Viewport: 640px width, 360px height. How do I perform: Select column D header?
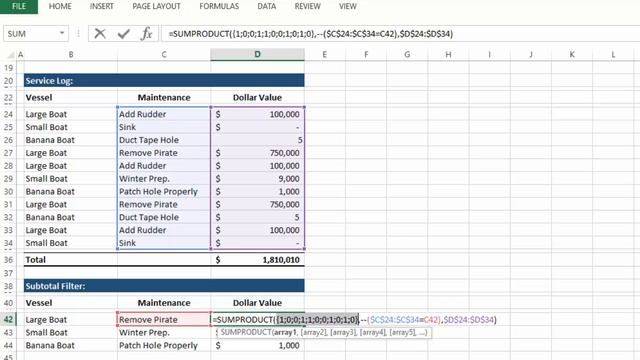click(x=258, y=54)
